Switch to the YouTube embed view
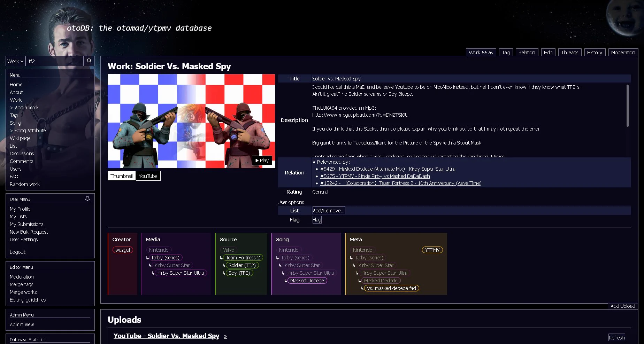 tap(148, 176)
